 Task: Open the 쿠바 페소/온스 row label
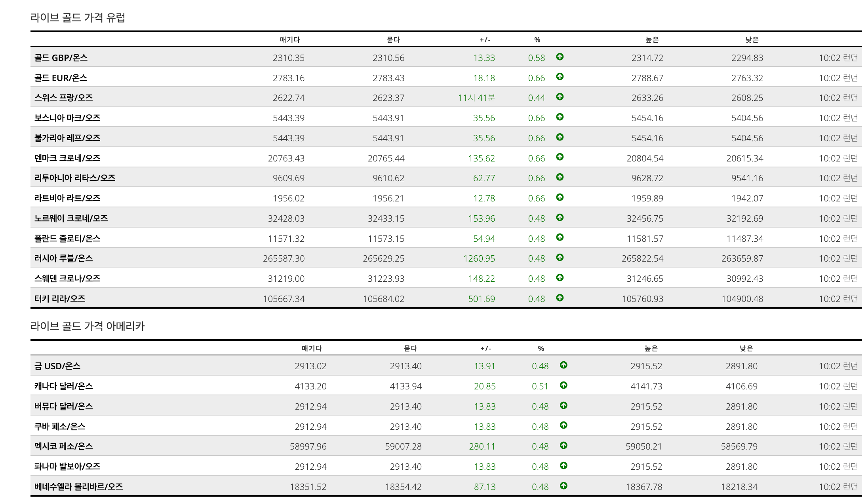[x=59, y=427]
